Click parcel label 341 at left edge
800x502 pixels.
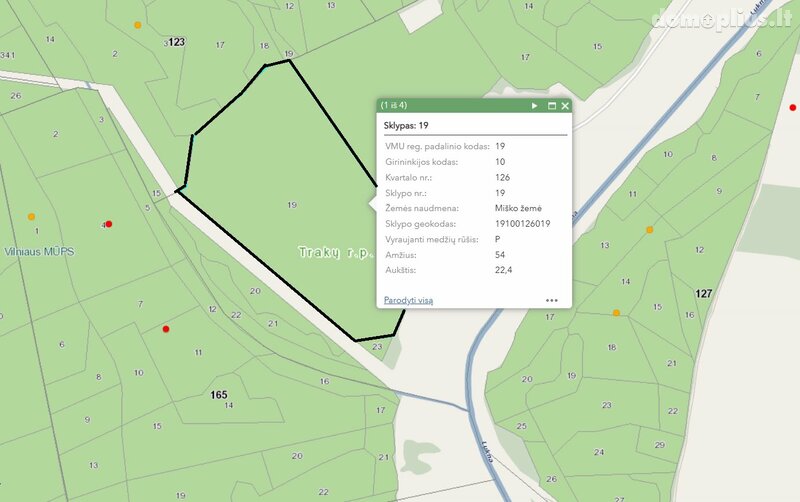click(x=8, y=55)
